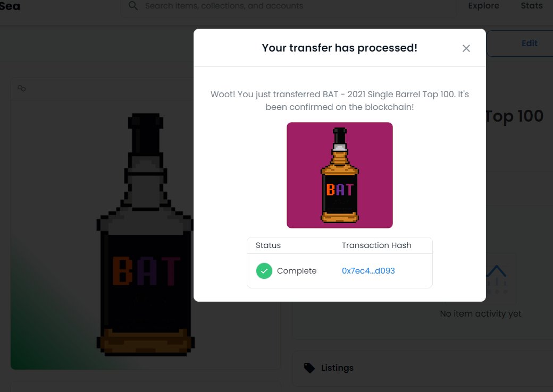The height and width of the screenshot is (392, 553).
Task: Open the Explore menu
Action: 483,6
